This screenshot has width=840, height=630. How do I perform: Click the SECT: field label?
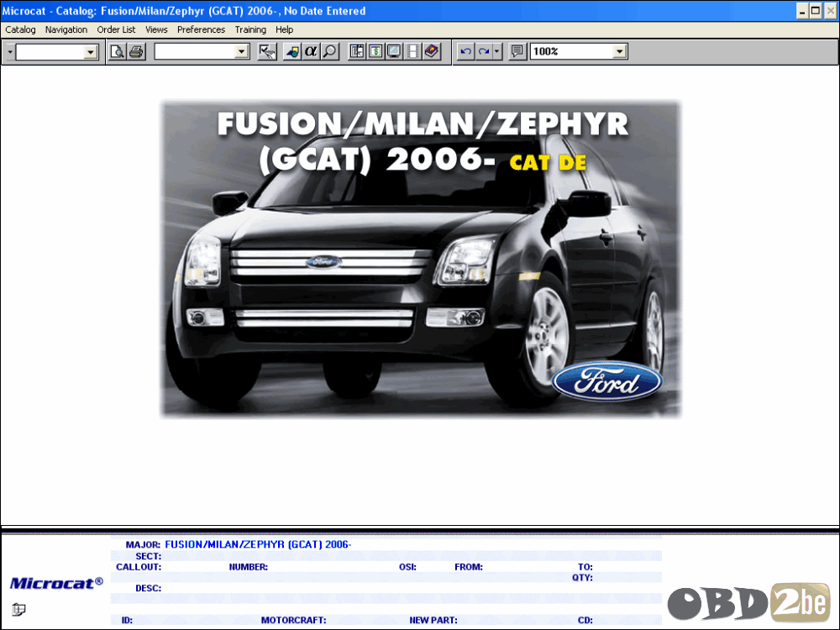pyautogui.click(x=149, y=556)
